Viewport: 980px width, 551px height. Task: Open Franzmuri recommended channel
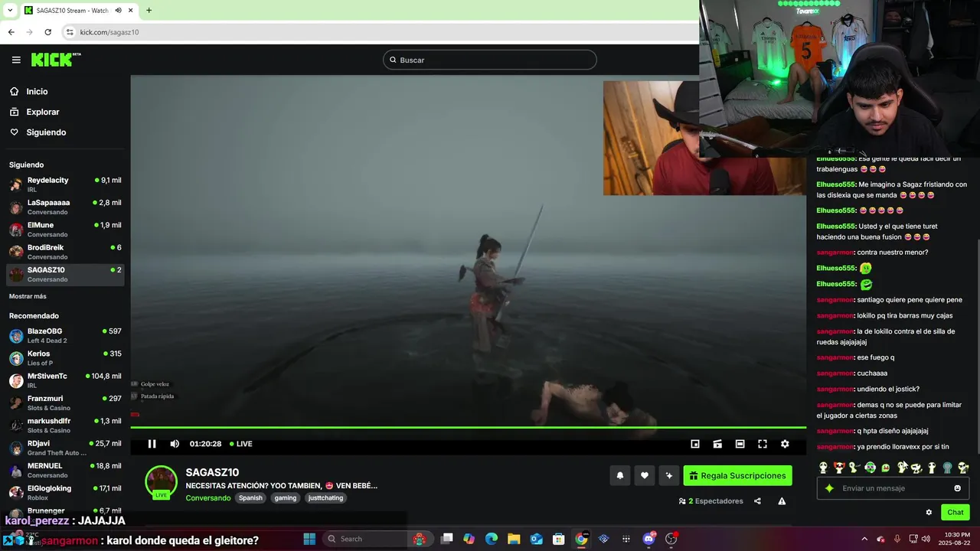tap(65, 403)
